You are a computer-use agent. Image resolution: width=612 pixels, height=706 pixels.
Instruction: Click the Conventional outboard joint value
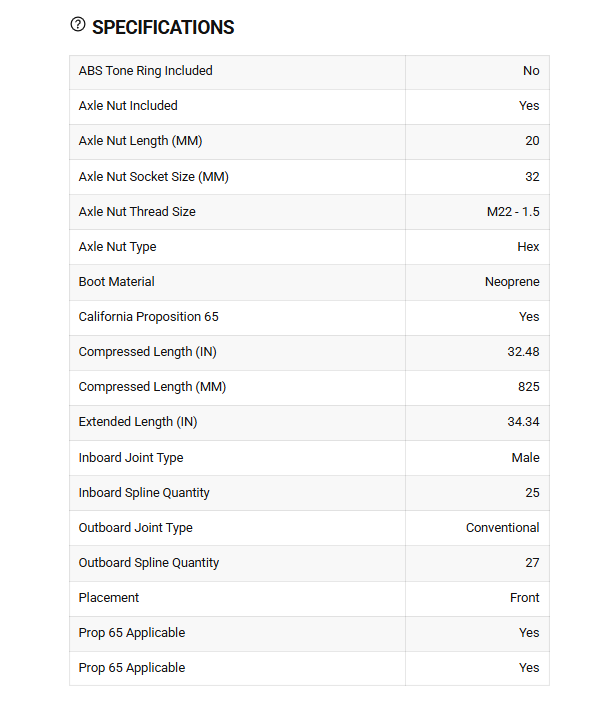click(503, 528)
